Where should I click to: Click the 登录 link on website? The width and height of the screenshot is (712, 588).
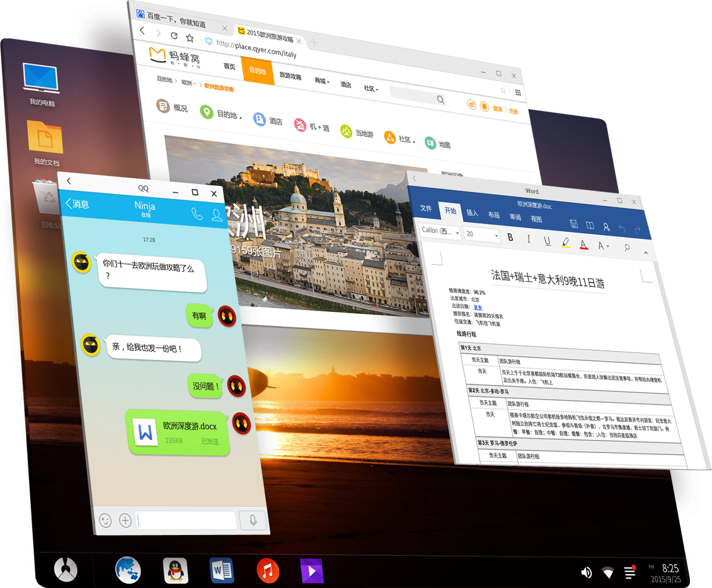(x=498, y=109)
